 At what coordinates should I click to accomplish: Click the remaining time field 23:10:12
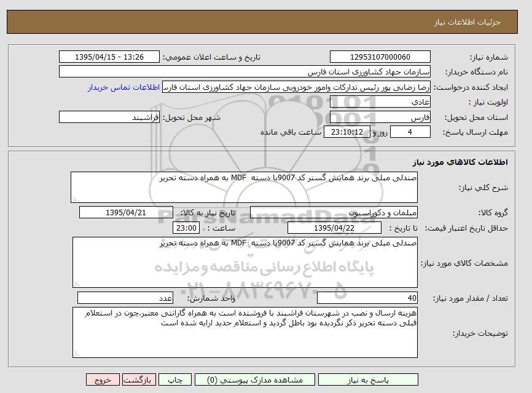tap(346, 132)
